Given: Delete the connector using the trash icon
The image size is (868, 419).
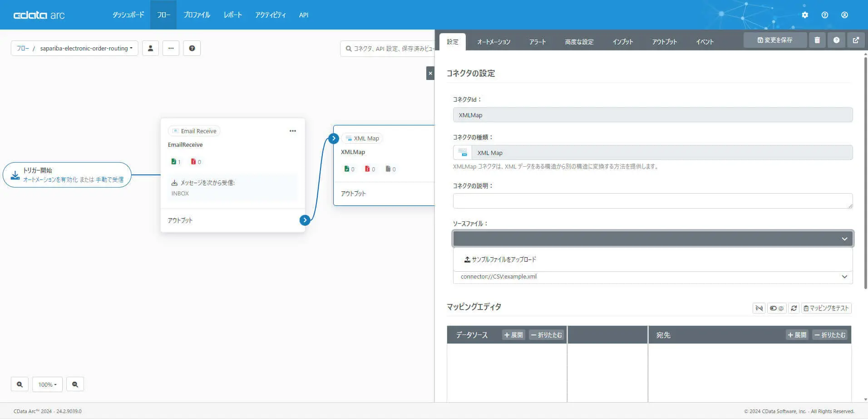Looking at the screenshot, I should coord(817,40).
